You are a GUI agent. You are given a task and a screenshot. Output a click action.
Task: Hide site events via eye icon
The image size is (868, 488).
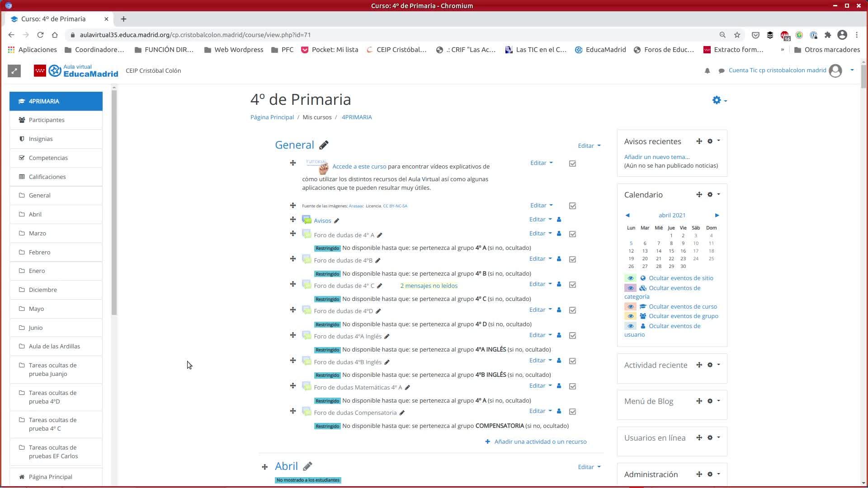[630, 278]
